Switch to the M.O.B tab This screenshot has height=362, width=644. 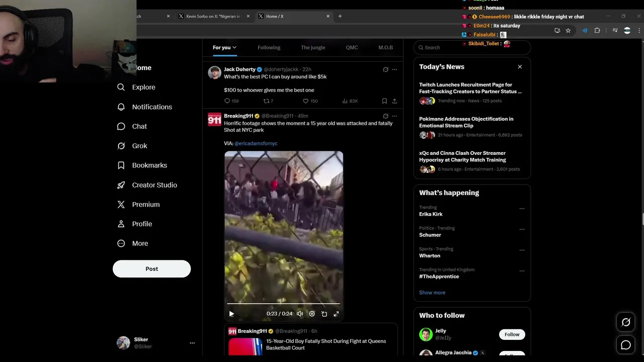pos(385,48)
